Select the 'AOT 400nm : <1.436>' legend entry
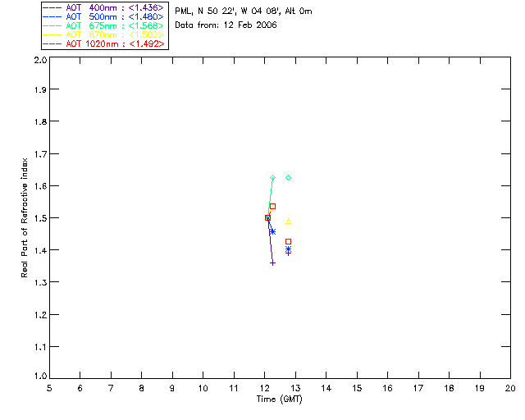 pos(103,7)
